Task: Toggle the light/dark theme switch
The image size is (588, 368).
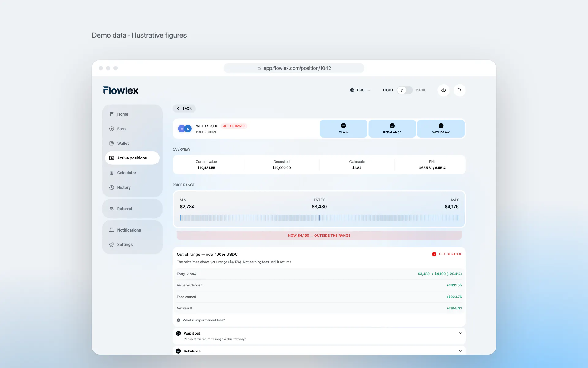Action: tap(405, 90)
